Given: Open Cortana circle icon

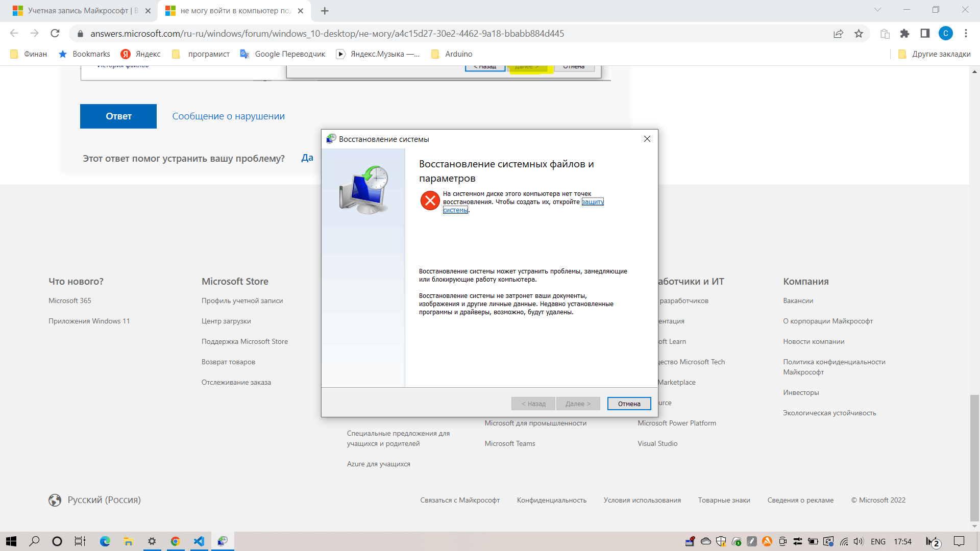Looking at the screenshot, I should click(57, 541).
